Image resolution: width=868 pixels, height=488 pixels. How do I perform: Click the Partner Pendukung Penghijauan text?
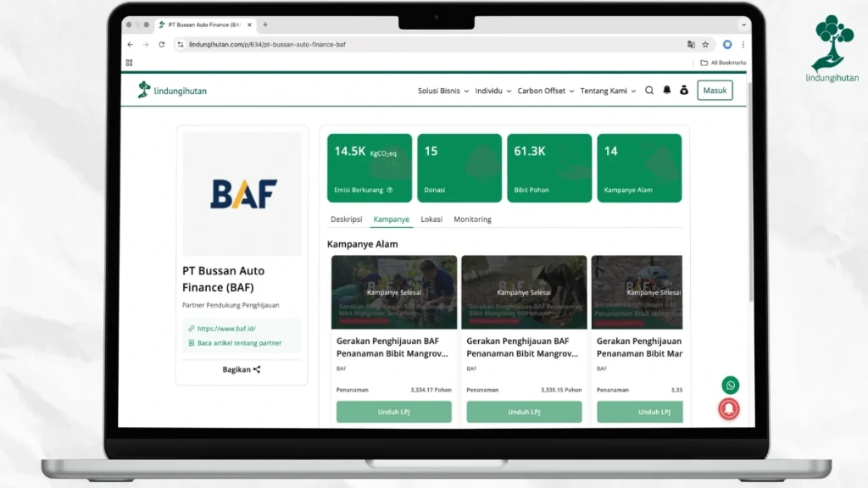point(231,305)
